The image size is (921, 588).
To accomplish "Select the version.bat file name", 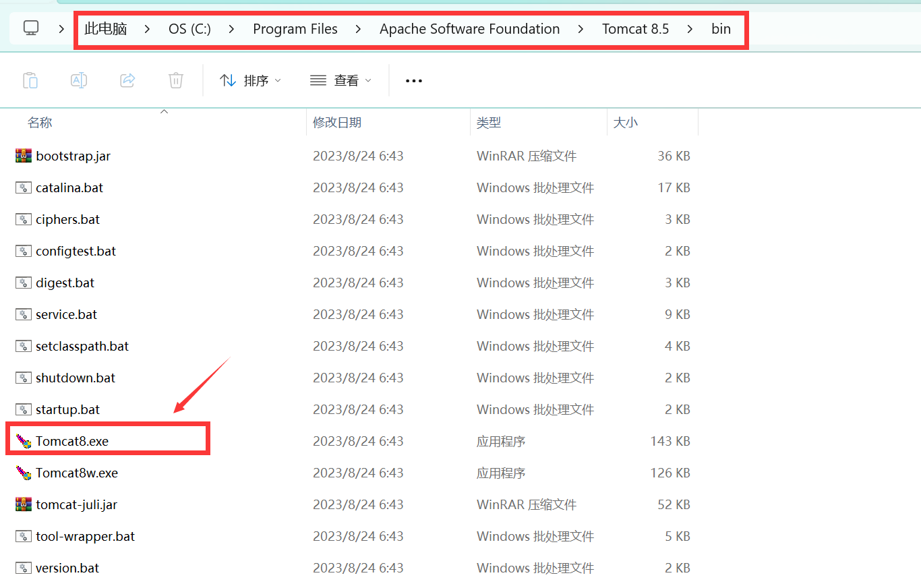I will (67, 568).
